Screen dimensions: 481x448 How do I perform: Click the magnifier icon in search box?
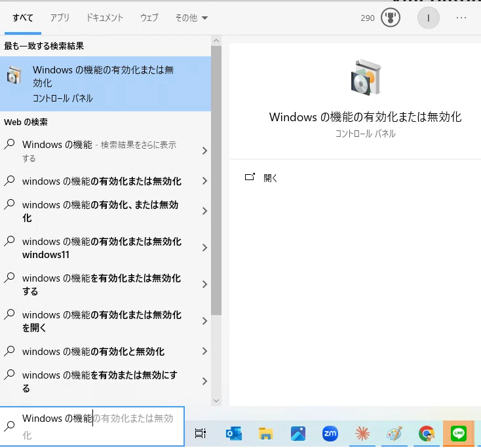pos(10,426)
